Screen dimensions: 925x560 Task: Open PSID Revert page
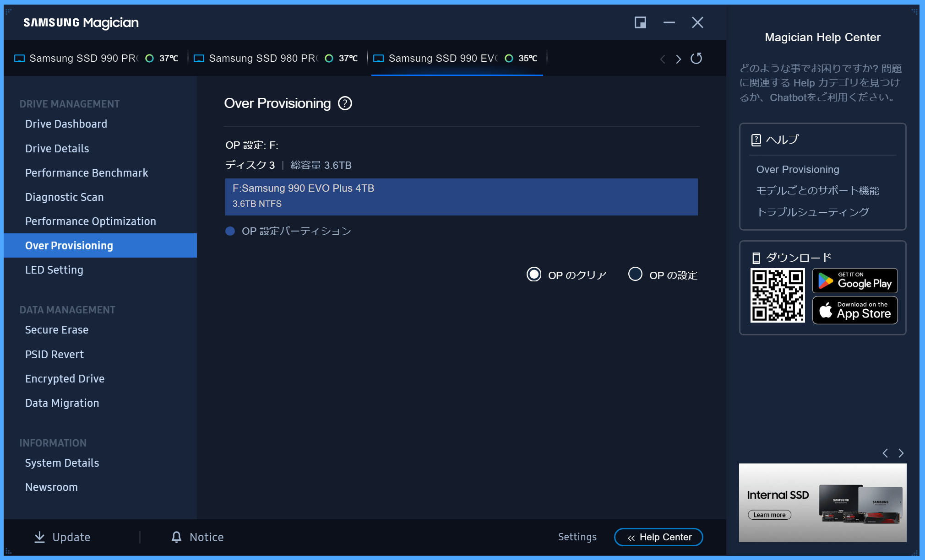point(54,355)
